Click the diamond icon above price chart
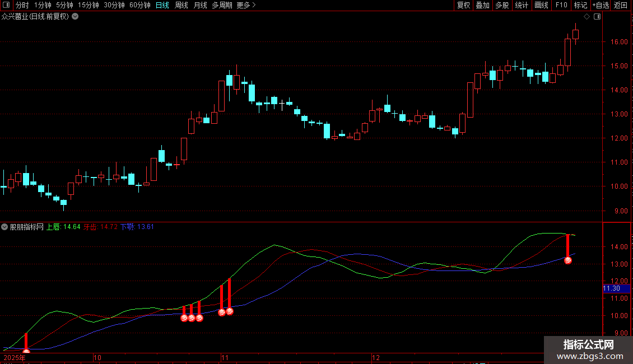Screen dimensions: 633x364 pyautogui.click(x=587, y=17)
